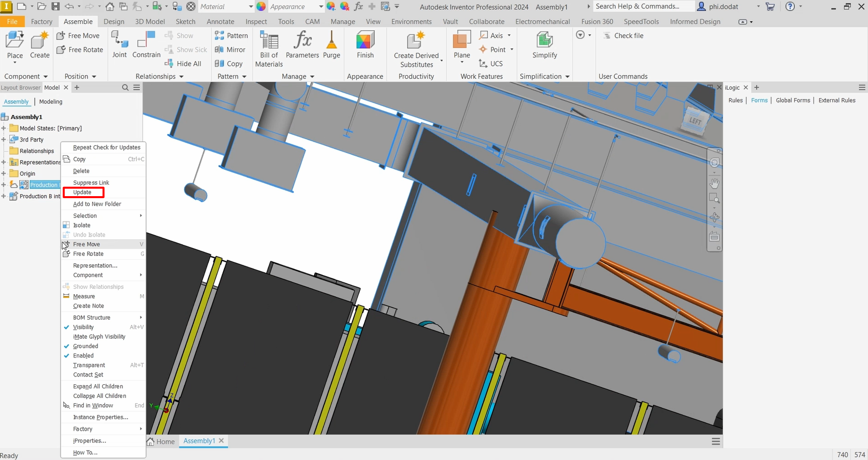Open the Inspect ribbon tab
The height and width of the screenshot is (460, 868).
click(x=256, y=21)
